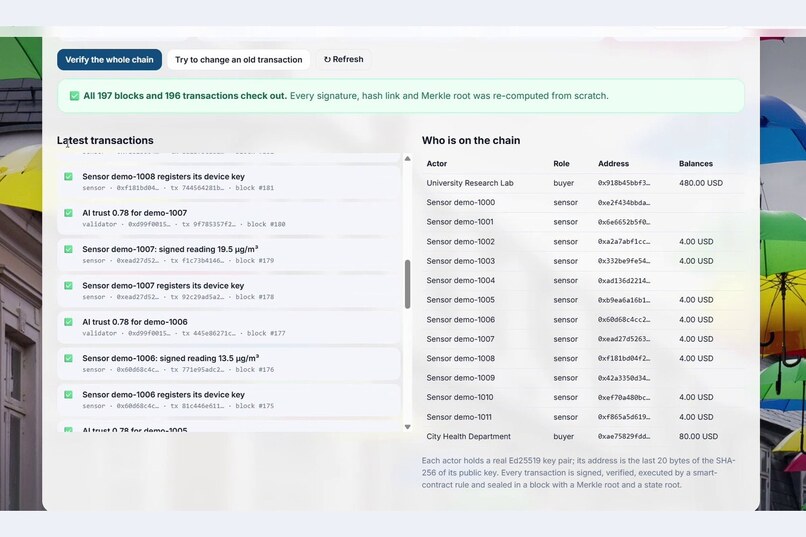Select Sensor demo-1001 in actor table
806x537 pixels.
coord(583,222)
